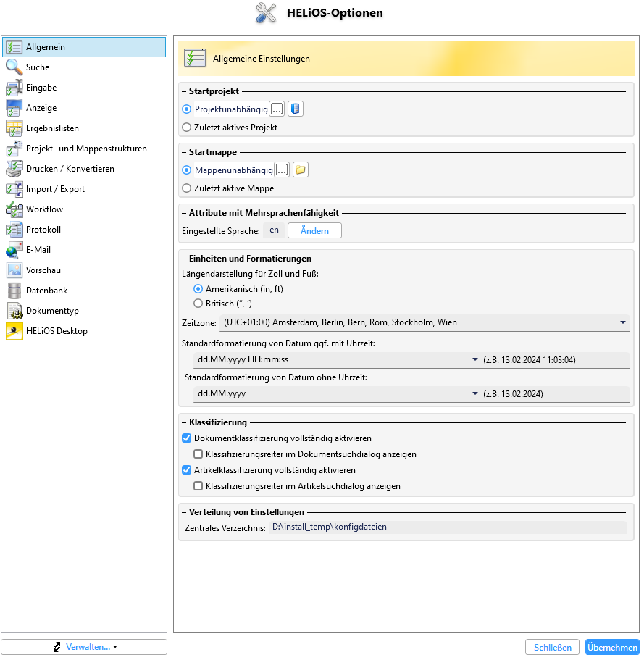This screenshot has width=644, height=660.
Task: Click the Anzeige monitor icon
Action: tap(14, 108)
